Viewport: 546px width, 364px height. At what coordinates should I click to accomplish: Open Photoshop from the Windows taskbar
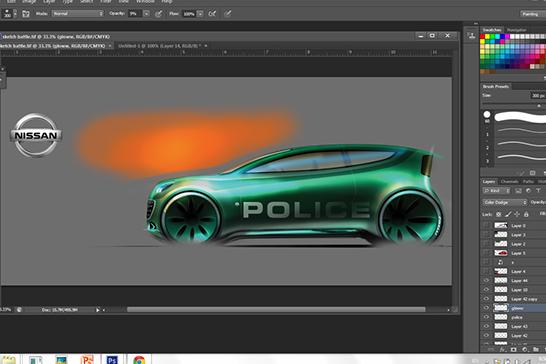point(112,359)
